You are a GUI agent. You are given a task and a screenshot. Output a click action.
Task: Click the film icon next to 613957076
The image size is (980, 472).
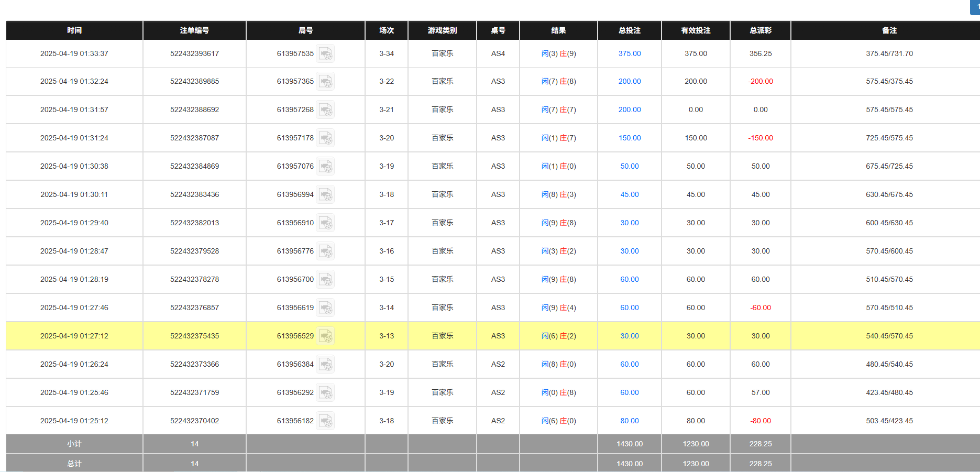(x=326, y=167)
